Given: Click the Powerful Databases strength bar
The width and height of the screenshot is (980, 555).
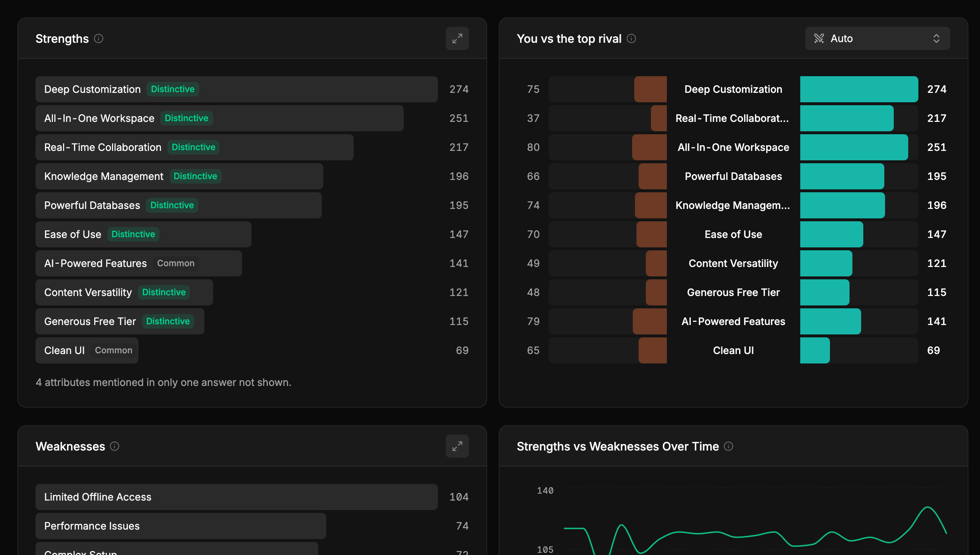Looking at the screenshot, I should 179,205.
